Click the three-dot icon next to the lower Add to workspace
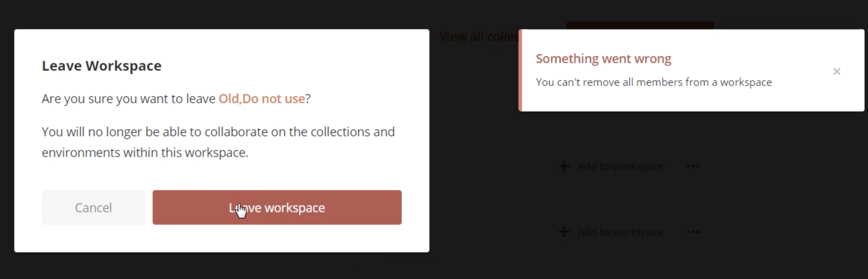The height and width of the screenshot is (279, 868). coord(693,232)
